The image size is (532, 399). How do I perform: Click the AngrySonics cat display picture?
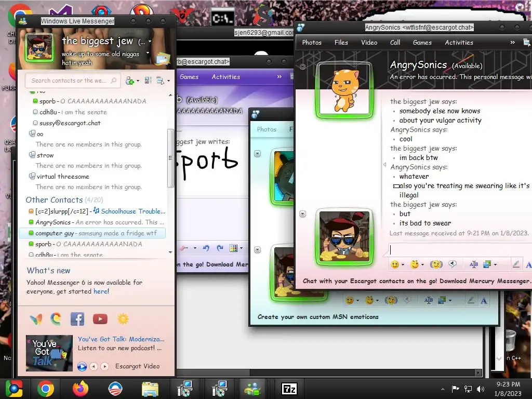pos(344,90)
